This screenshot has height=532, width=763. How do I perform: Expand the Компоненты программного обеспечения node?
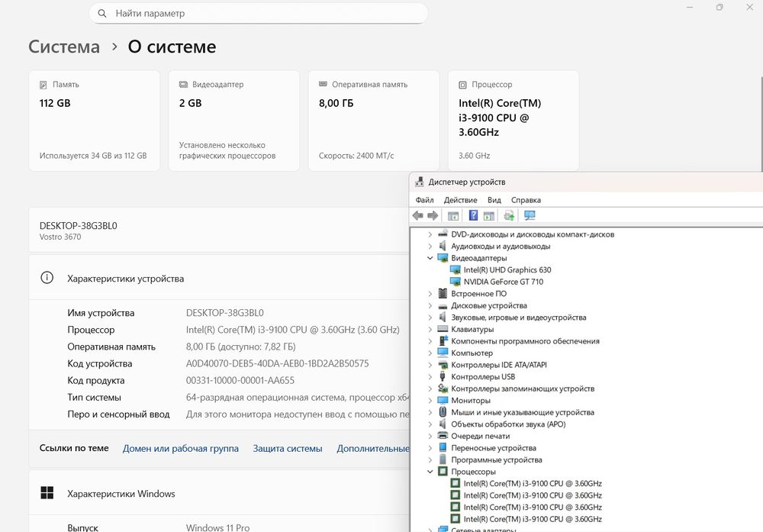coord(430,341)
